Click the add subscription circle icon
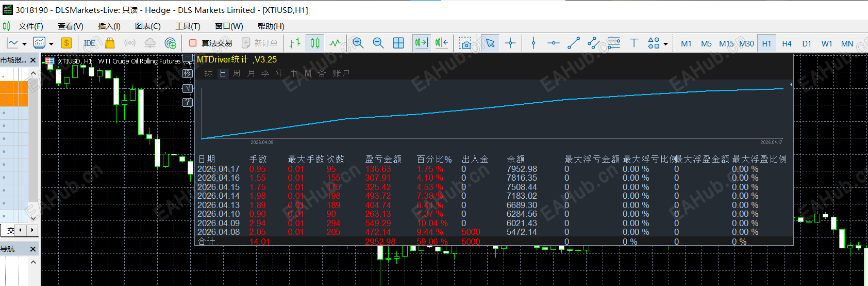Screen dimensions: 868x286 [171, 43]
